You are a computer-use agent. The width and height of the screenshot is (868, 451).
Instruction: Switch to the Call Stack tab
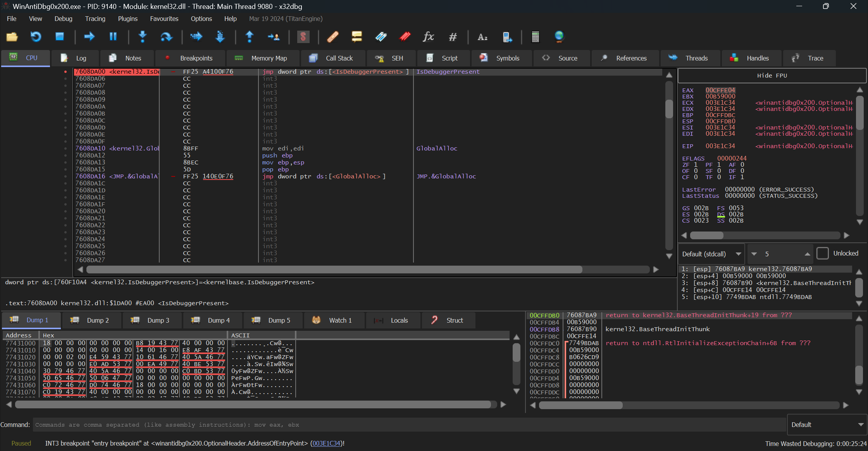pyautogui.click(x=333, y=58)
